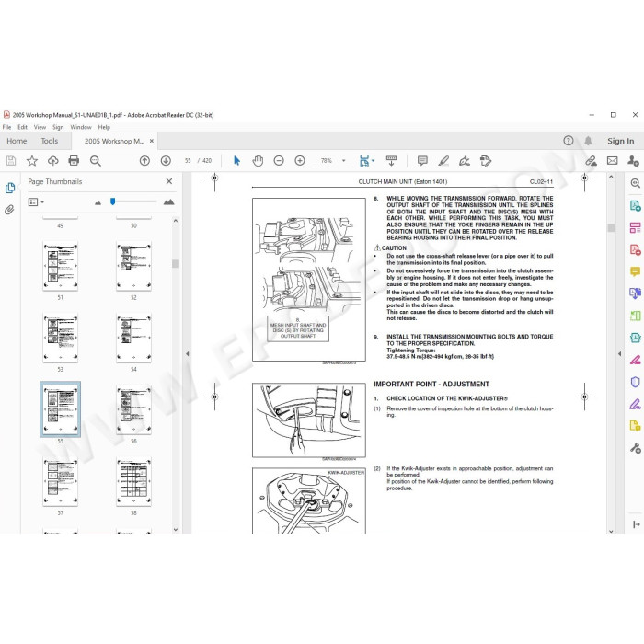This screenshot has height=644, width=644.
Task: Switch to the Home tab
Action: pos(17,141)
